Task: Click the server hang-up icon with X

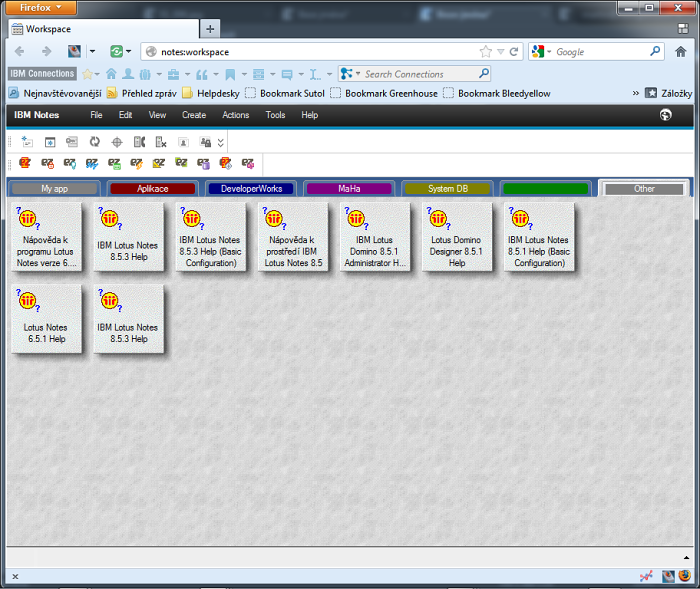Action: pyautogui.click(x=161, y=142)
